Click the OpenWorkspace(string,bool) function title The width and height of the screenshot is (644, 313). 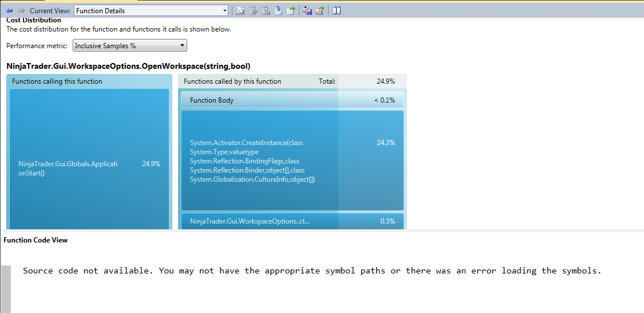pos(129,66)
